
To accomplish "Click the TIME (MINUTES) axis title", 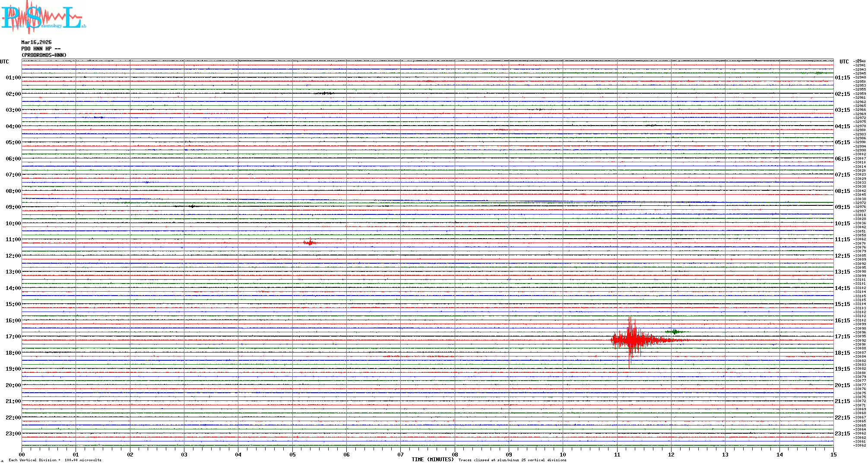I will click(x=432, y=460).
